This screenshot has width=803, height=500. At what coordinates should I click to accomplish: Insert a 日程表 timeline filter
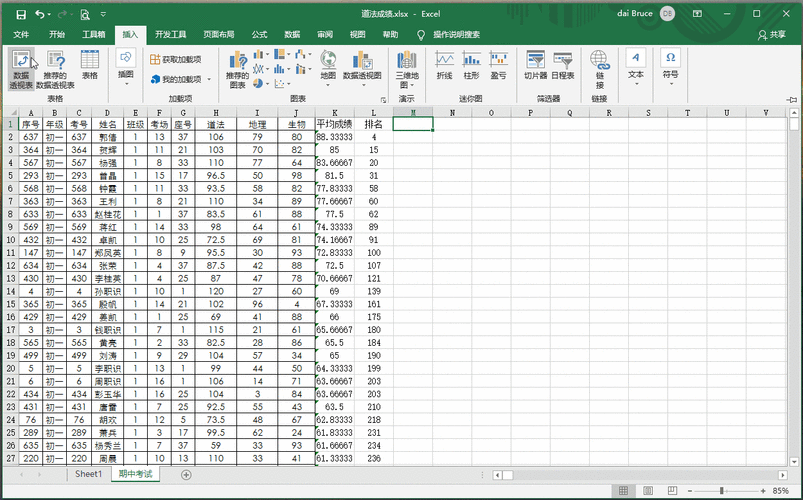(563, 65)
